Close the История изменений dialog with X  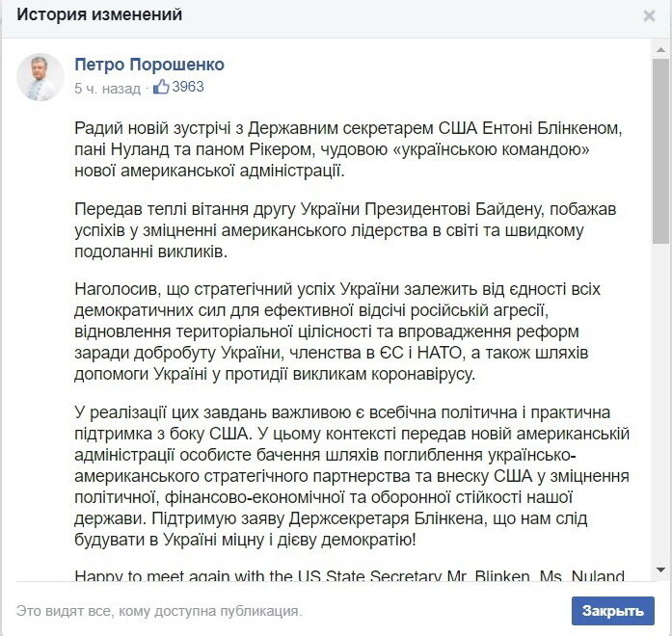649,15
